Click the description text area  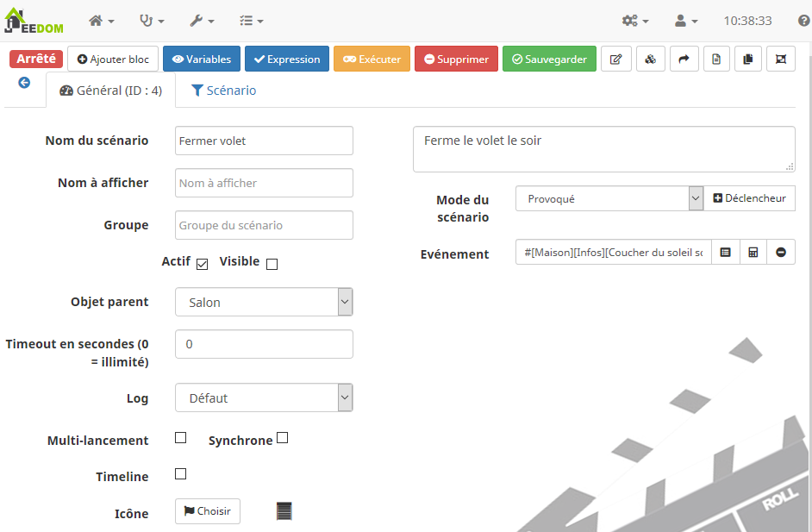pyautogui.click(x=603, y=149)
